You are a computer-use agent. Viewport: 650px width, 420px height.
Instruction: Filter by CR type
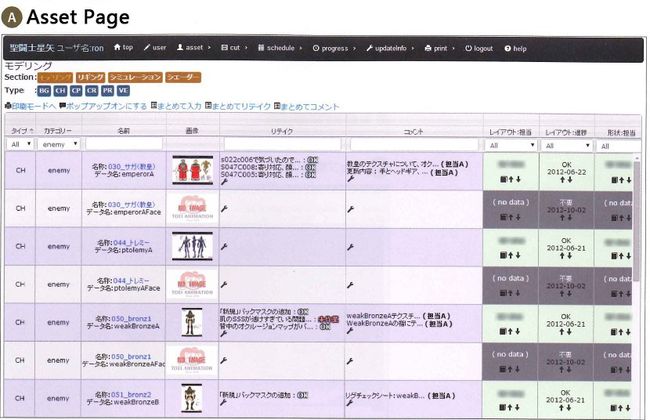[x=92, y=91]
